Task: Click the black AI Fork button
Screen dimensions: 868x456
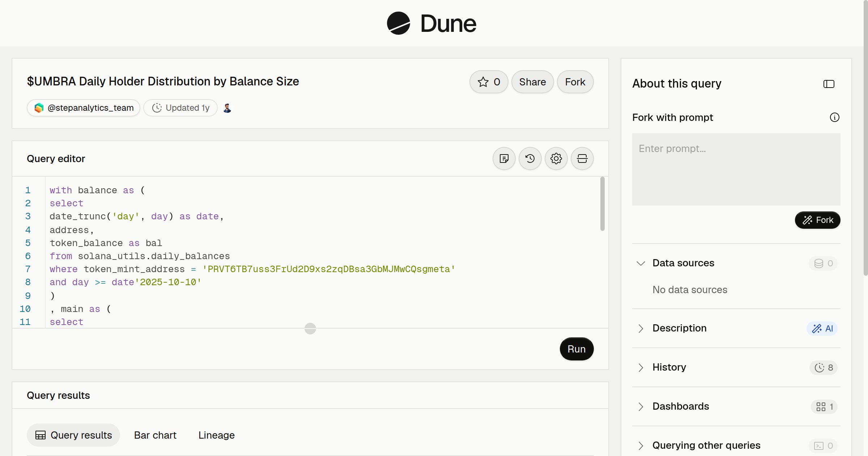Action: 817,220
